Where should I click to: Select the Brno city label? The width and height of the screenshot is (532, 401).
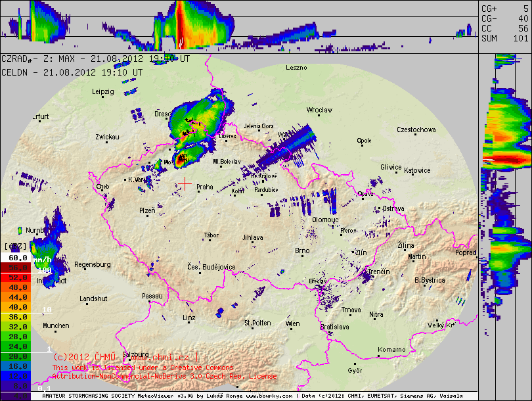(302, 250)
